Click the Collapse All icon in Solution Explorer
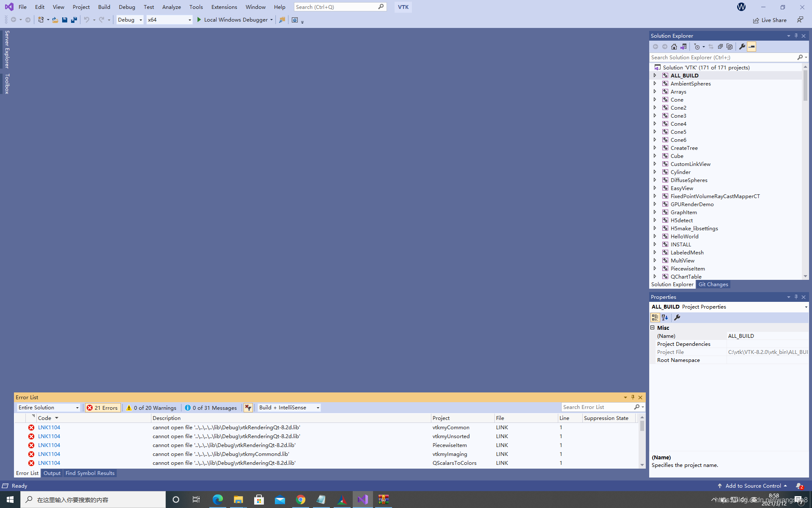 click(720, 47)
